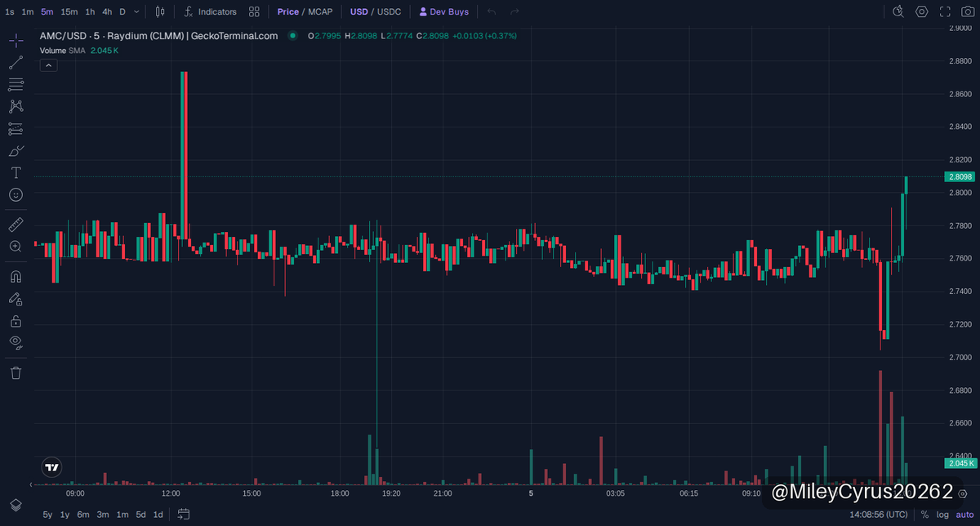Take a chart snapshot with camera icon
Viewport: 980px width, 526px height.
pyautogui.click(x=968, y=11)
